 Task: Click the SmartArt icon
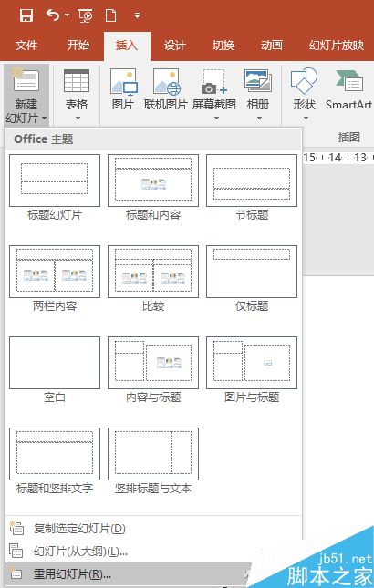pyautogui.click(x=348, y=80)
